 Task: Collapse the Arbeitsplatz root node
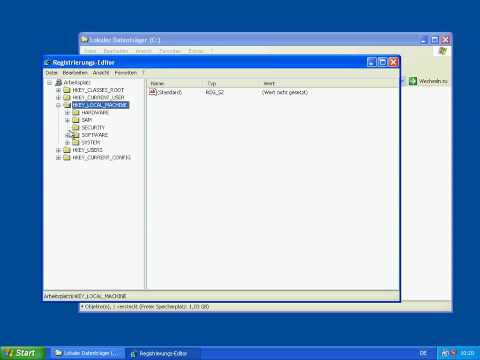point(49,82)
